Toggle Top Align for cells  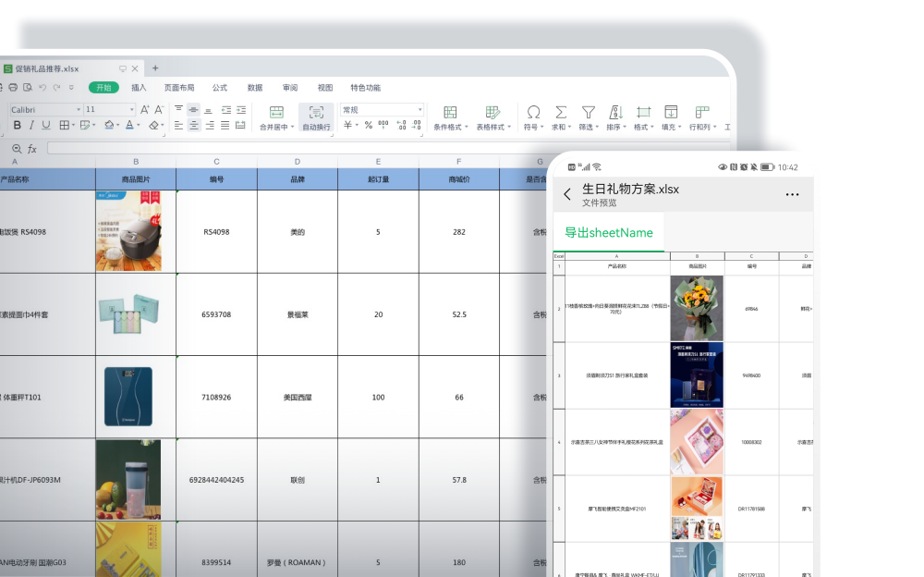[178, 110]
